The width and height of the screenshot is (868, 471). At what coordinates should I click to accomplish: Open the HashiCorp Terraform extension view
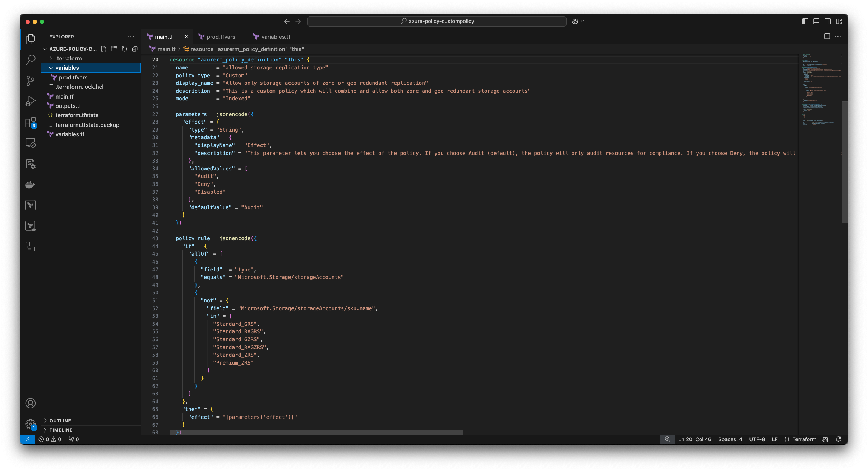[30, 205]
